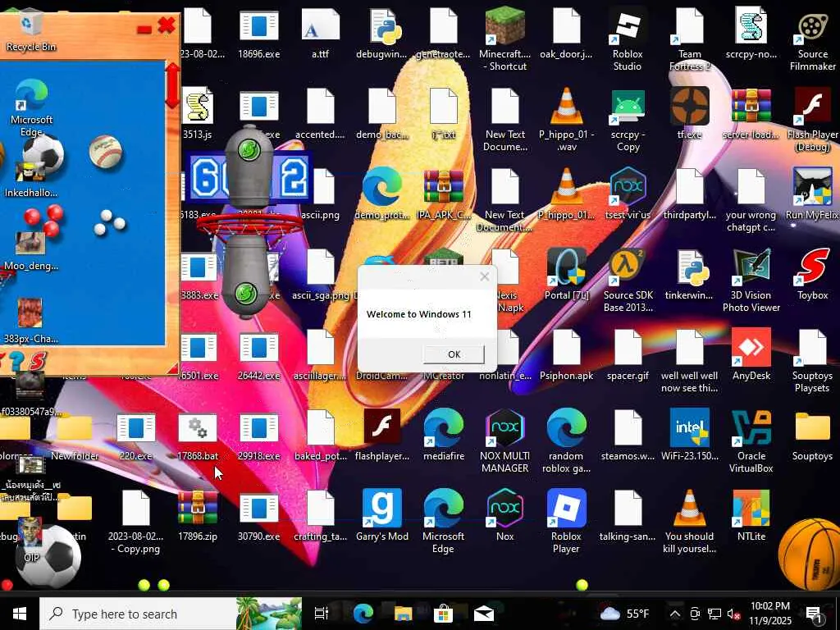Select the New folder icon
The image size is (840, 630).
tap(75, 435)
